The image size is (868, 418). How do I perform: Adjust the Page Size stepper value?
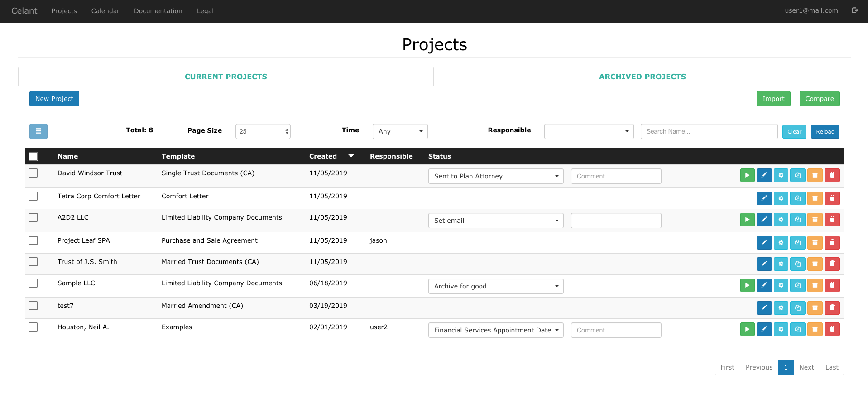pos(286,131)
